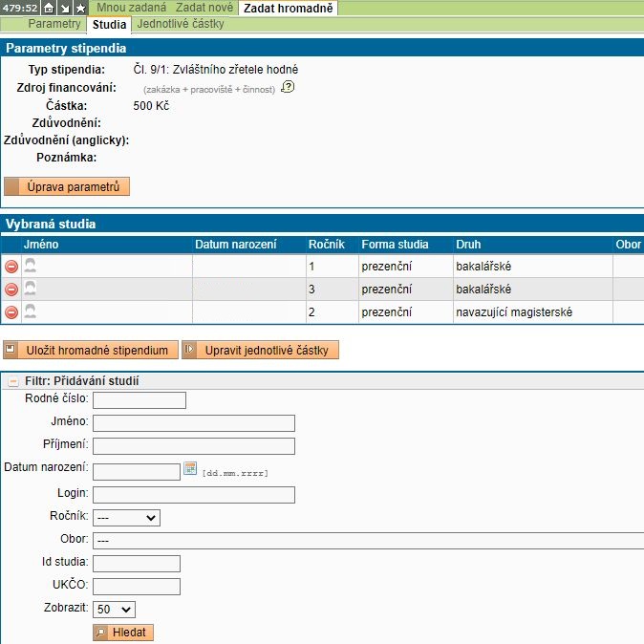644x644 pixels.
Task: Open calendar picker for Datum narození
Action: click(x=190, y=469)
